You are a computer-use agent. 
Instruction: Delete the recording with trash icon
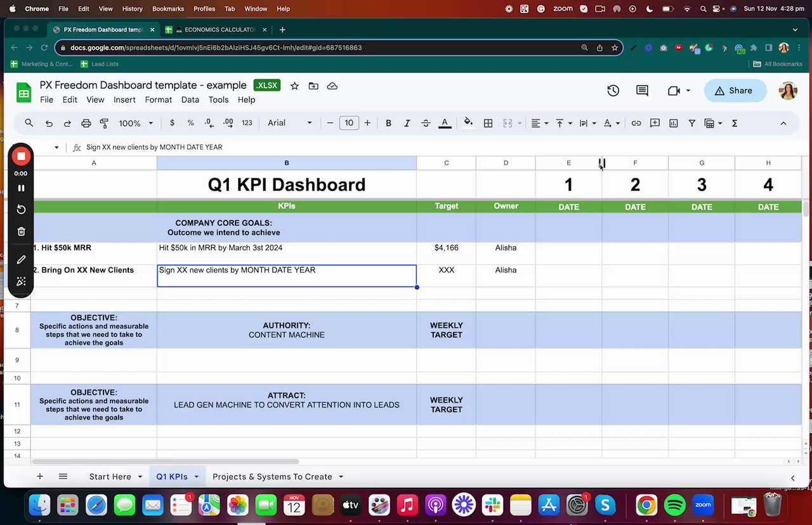coord(21,232)
